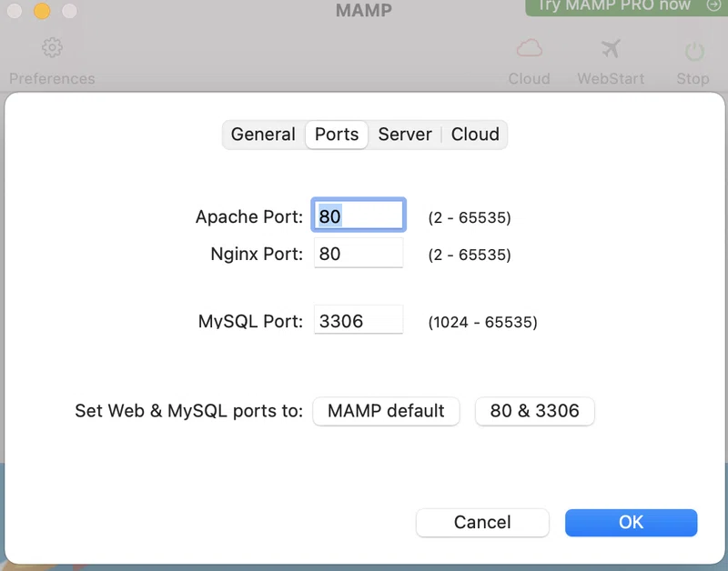Screen dimensions: 728x571
Task: Focus the Apache Port input field
Action: 359,215
